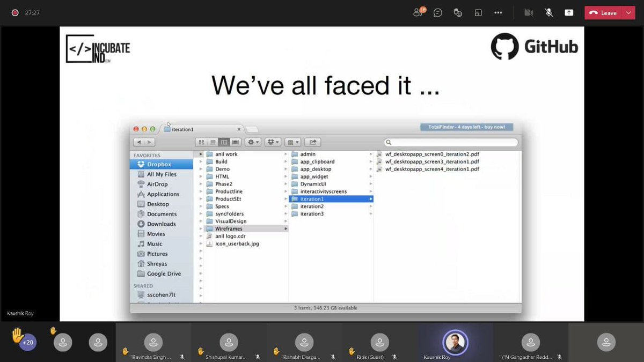Switch Finder to icon view
Image resolution: width=644 pixels, height=362 pixels.
click(201, 142)
